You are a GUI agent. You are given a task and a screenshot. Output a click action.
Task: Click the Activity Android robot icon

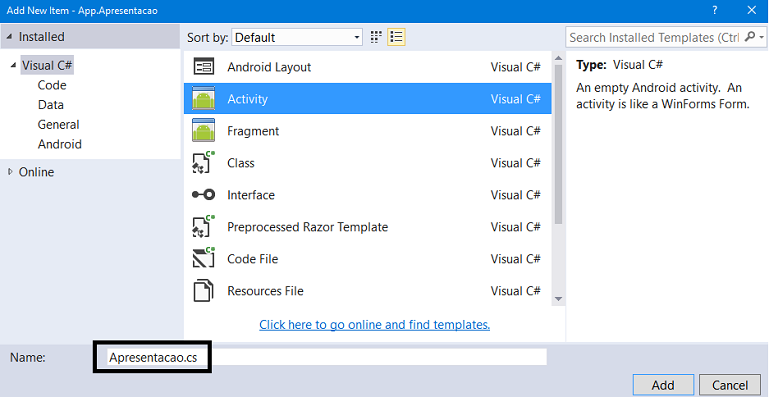[x=204, y=99]
